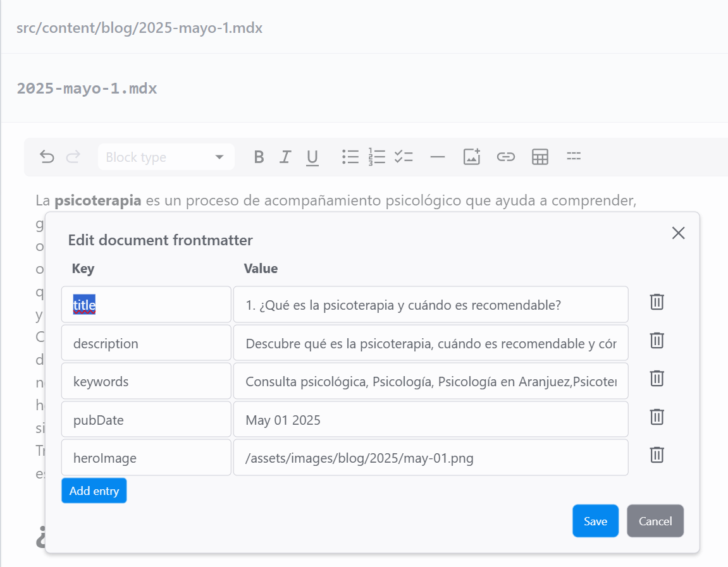Viewport: 728px width, 567px height.
Task: Insert an image using the image icon
Action: click(x=471, y=157)
